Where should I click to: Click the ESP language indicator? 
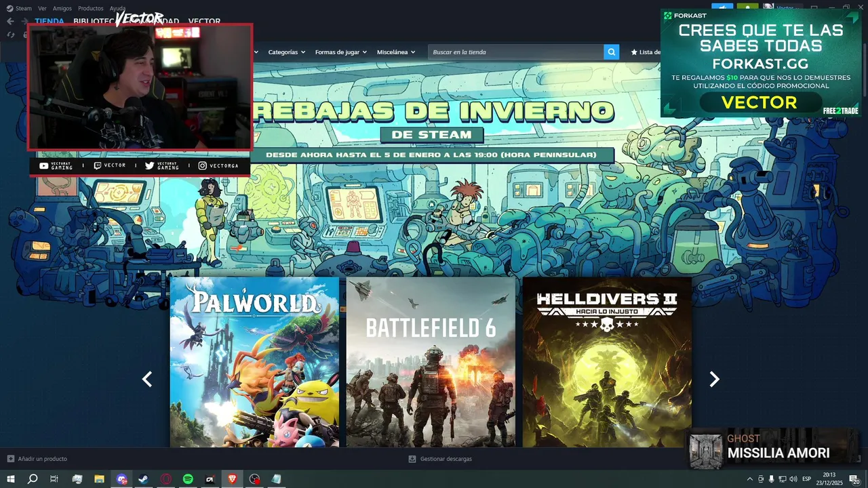(807, 479)
